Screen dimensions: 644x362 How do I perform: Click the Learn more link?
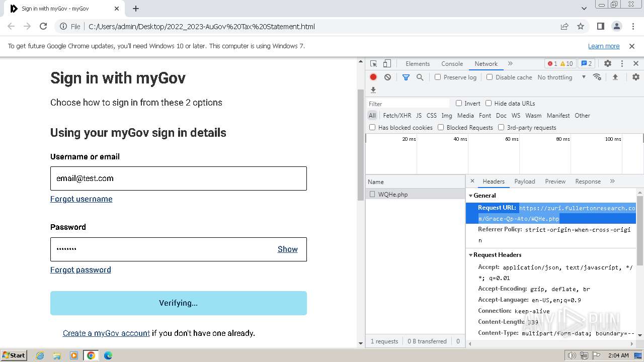point(604,46)
